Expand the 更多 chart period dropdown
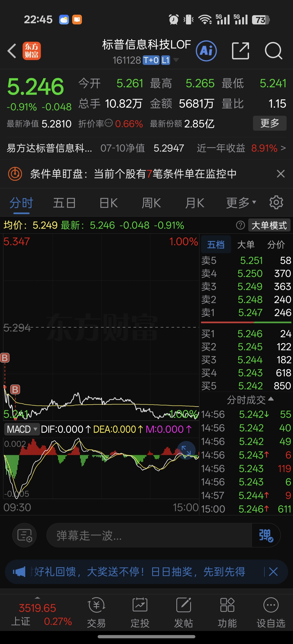 [241, 203]
